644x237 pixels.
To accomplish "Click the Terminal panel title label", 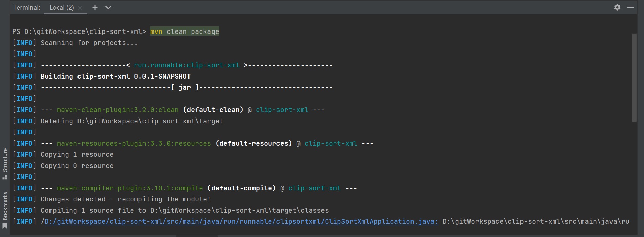I will coord(26,7).
